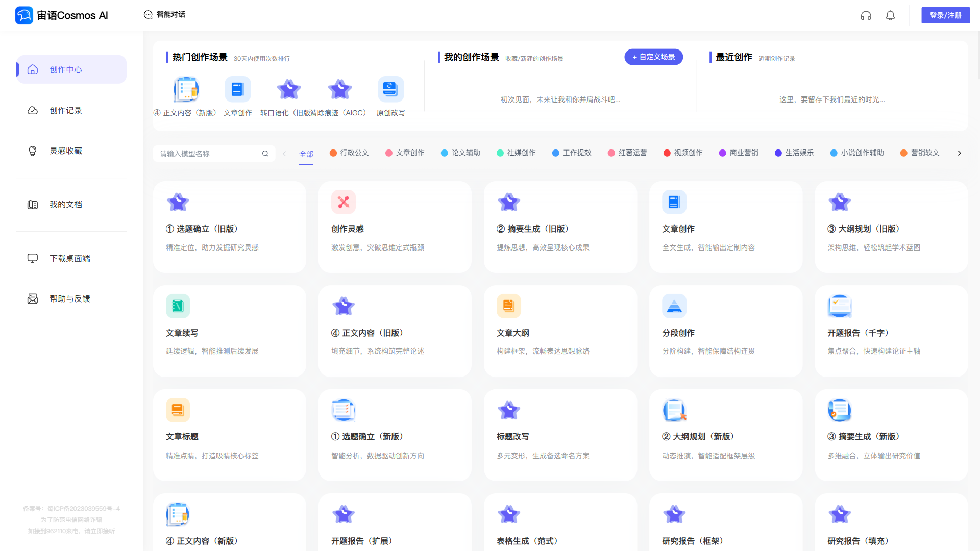980x551 pixels.
Task: Click the orange 文章标题 icon
Action: click(x=178, y=410)
